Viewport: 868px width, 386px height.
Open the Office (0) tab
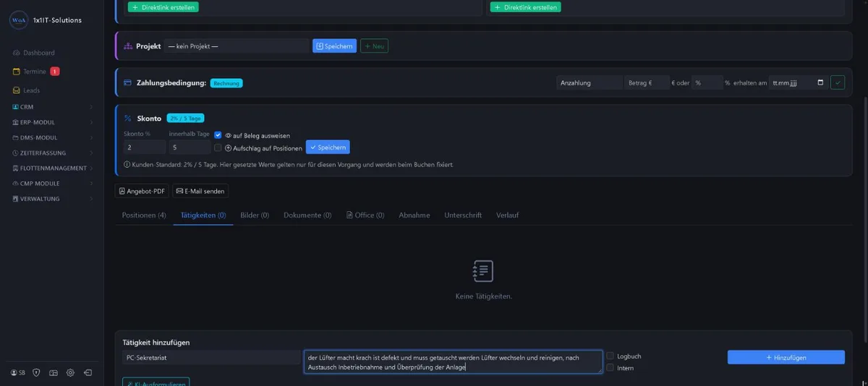[x=365, y=215]
